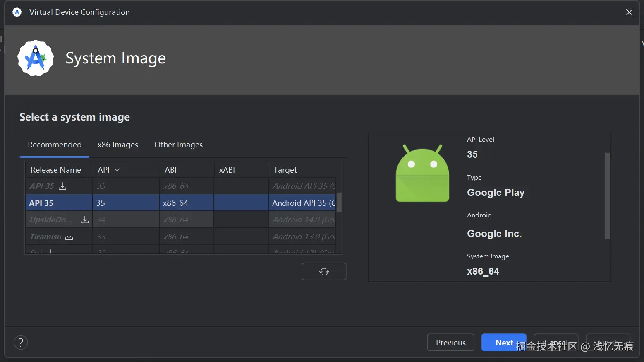Open the help question mark icon

[21, 343]
